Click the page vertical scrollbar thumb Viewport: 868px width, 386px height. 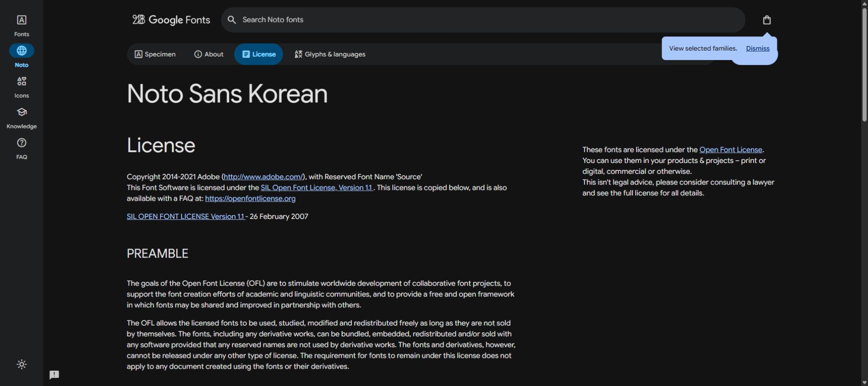[864, 64]
